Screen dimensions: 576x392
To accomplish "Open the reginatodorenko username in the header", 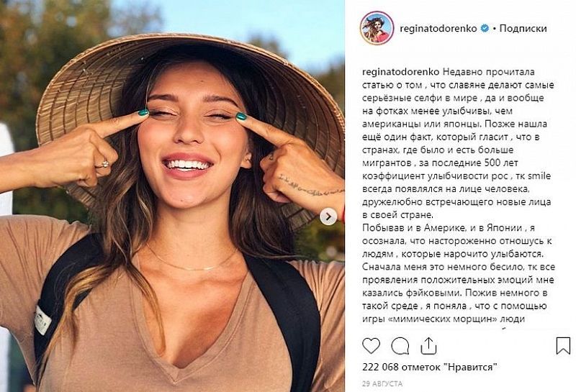I will pyautogui.click(x=438, y=28).
